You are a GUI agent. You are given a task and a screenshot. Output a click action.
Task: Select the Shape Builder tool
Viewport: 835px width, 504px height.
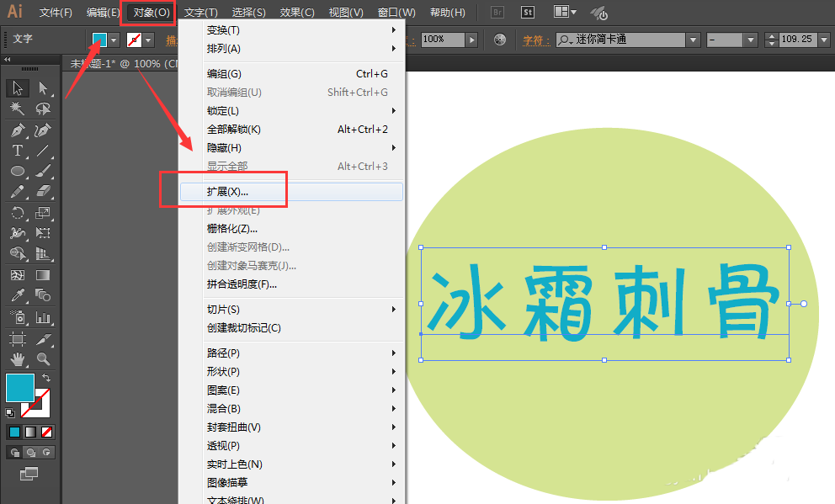(x=18, y=254)
